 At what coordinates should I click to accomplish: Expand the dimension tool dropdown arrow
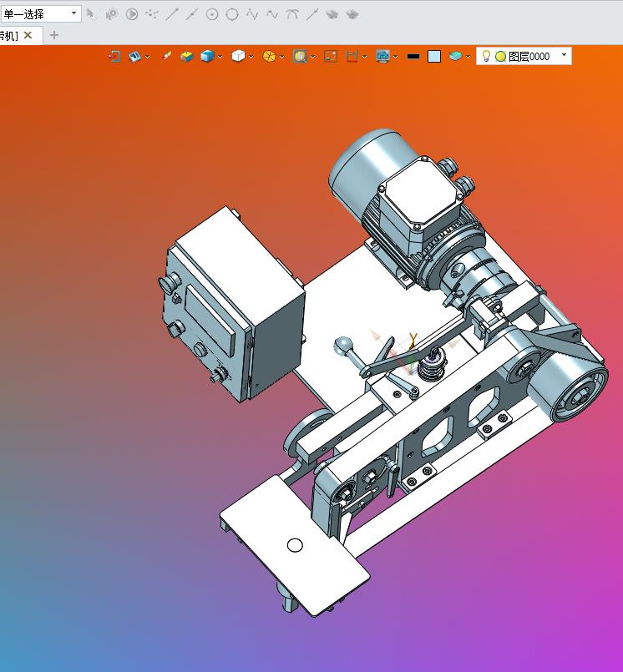[x=364, y=57]
